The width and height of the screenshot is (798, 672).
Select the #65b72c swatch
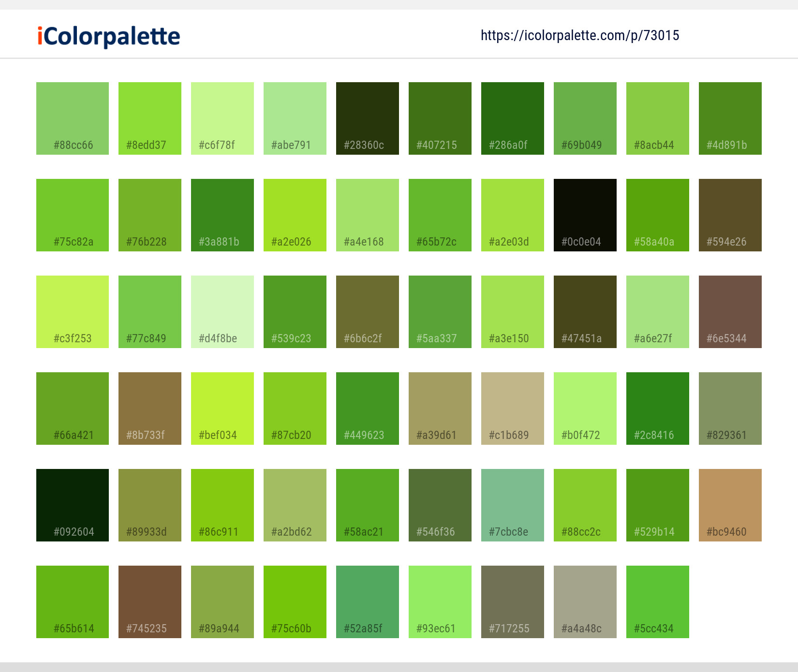(440, 215)
